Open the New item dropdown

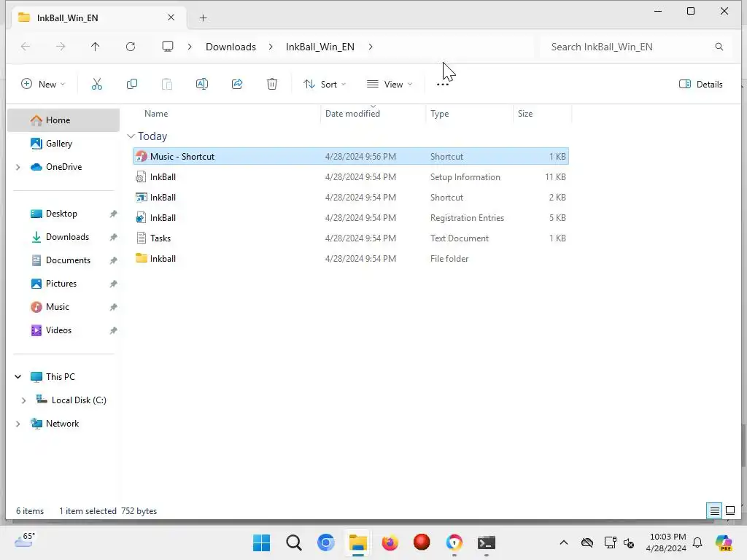(x=43, y=85)
